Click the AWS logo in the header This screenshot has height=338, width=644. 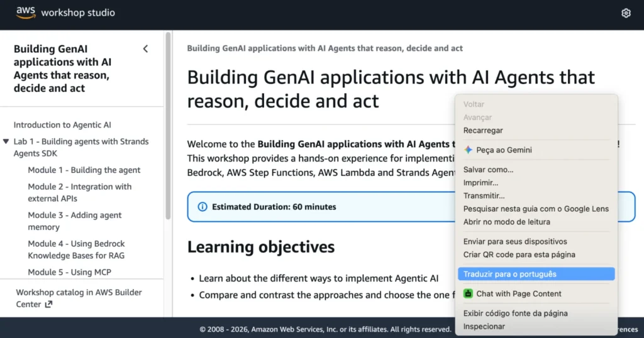[x=25, y=13]
